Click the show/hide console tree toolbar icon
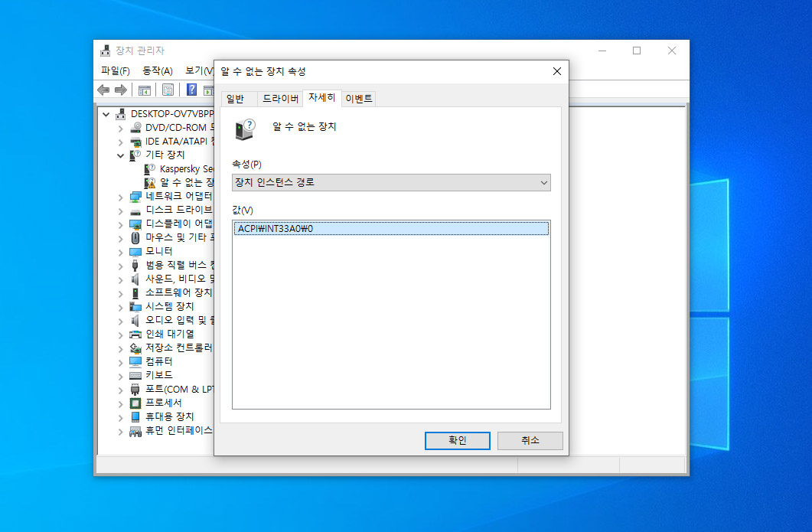Viewport: 812px width, 532px height. [144, 90]
